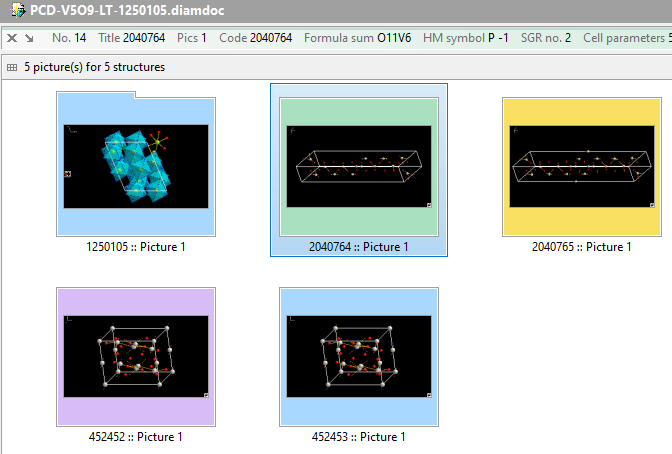Select the purple 452452 picture thumbnail

click(135, 355)
